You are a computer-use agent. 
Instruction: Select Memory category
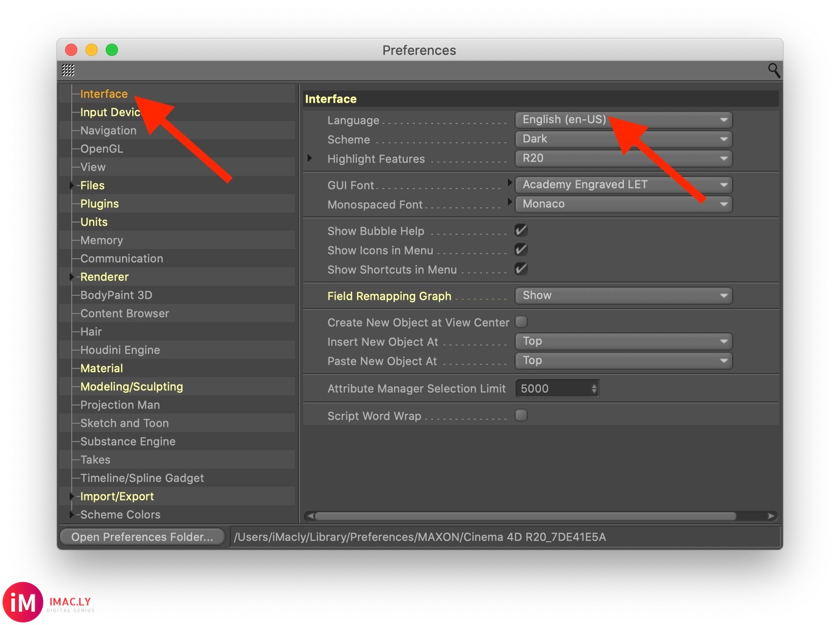pos(102,240)
